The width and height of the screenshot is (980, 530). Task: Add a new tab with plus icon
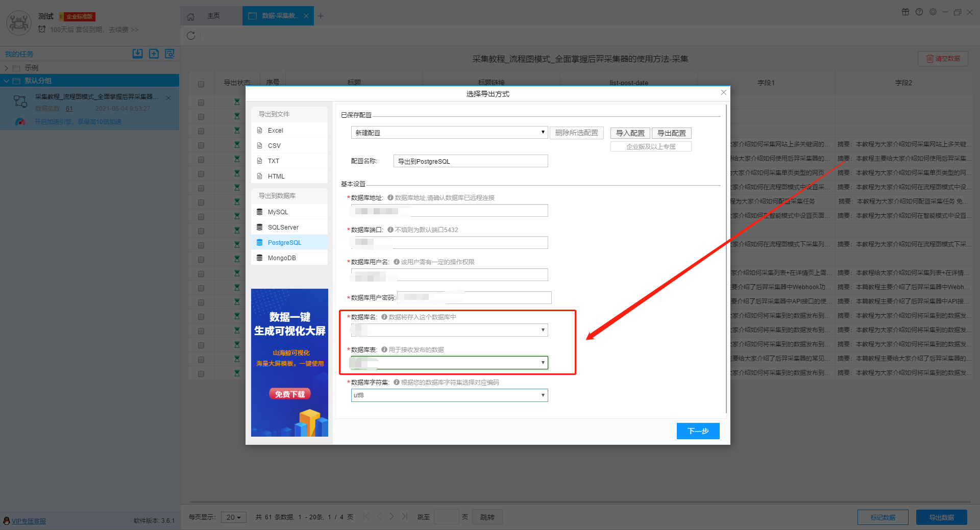point(321,16)
